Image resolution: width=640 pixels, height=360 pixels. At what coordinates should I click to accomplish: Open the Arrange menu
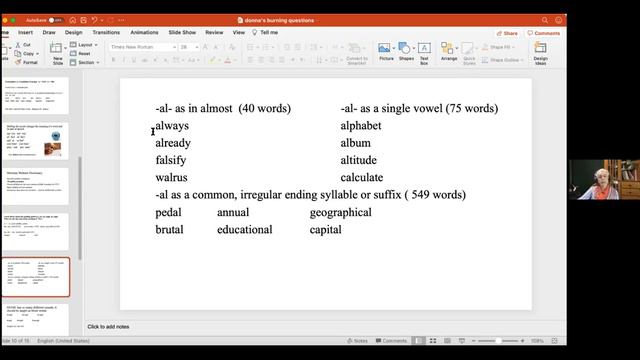tap(449, 52)
